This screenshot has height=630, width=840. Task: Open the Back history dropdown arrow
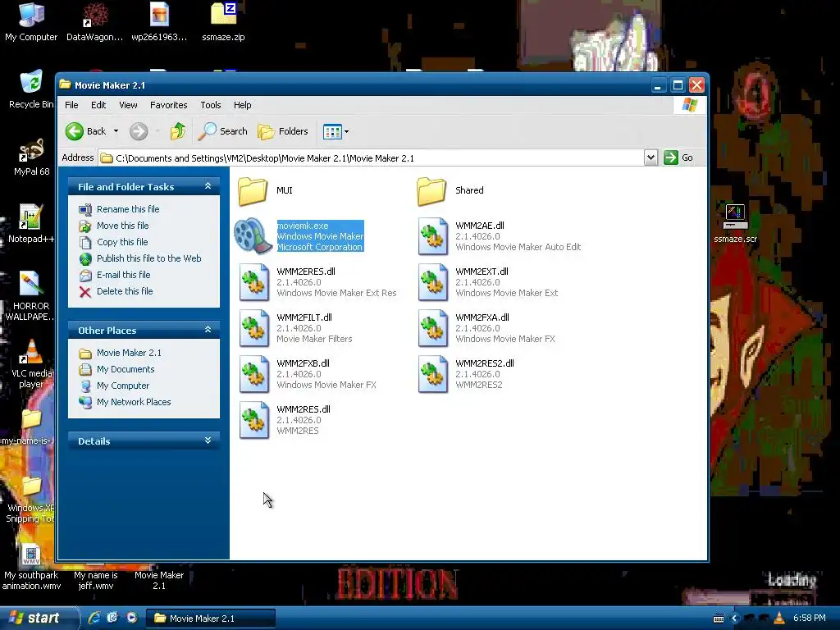[116, 131]
